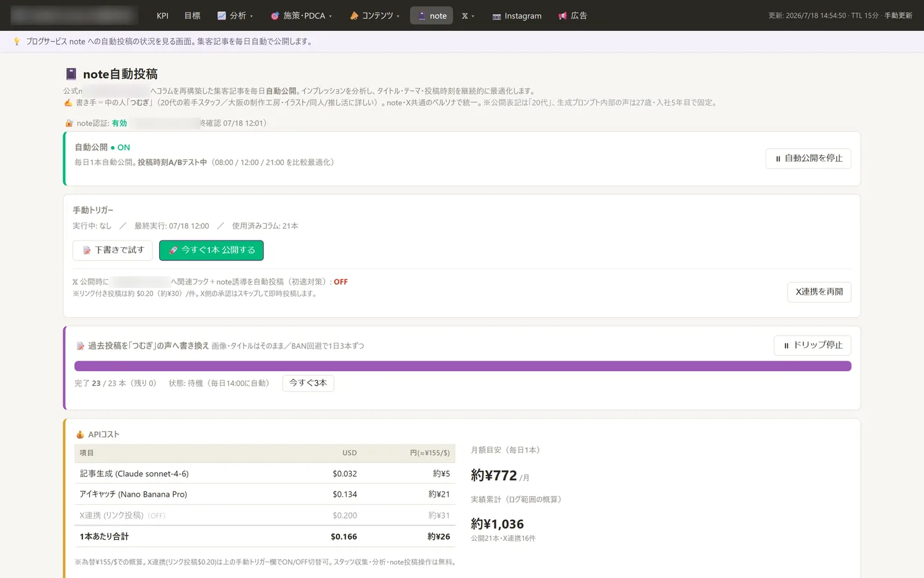Image resolution: width=924 pixels, height=578 pixels.
Task: Click the USD column header
Action: click(350, 453)
